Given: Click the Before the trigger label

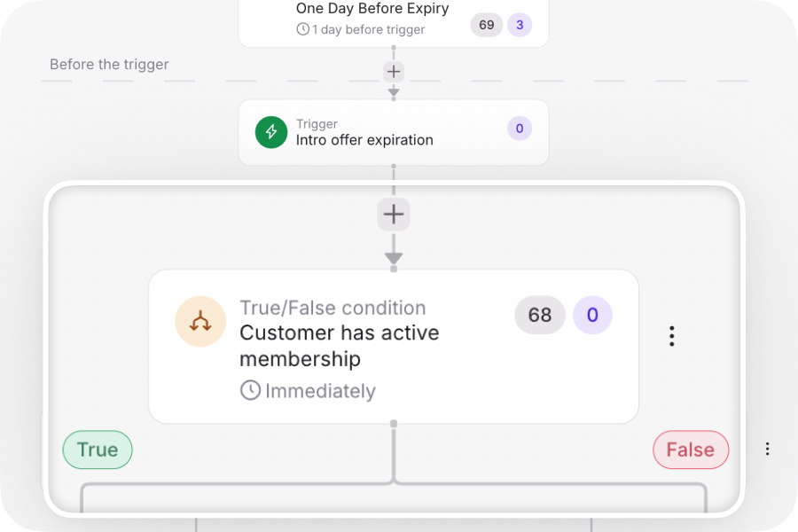Looking at the screenshot, I should 109,64.
